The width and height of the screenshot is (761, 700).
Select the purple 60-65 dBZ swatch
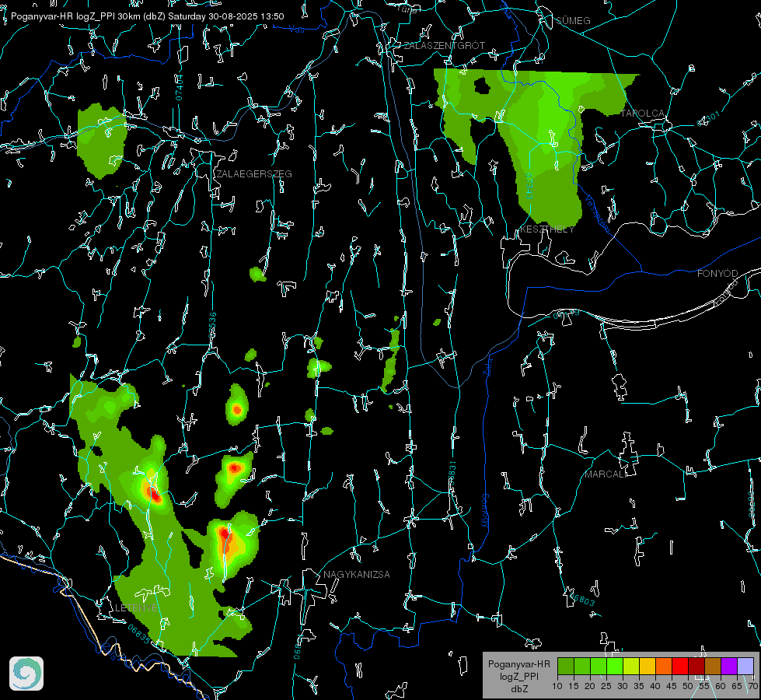click(729, 666)
